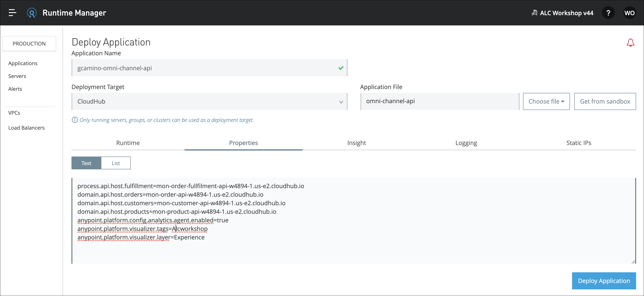
Task: Click the domain.api.host.customers property line
Action: pos(181,203)
